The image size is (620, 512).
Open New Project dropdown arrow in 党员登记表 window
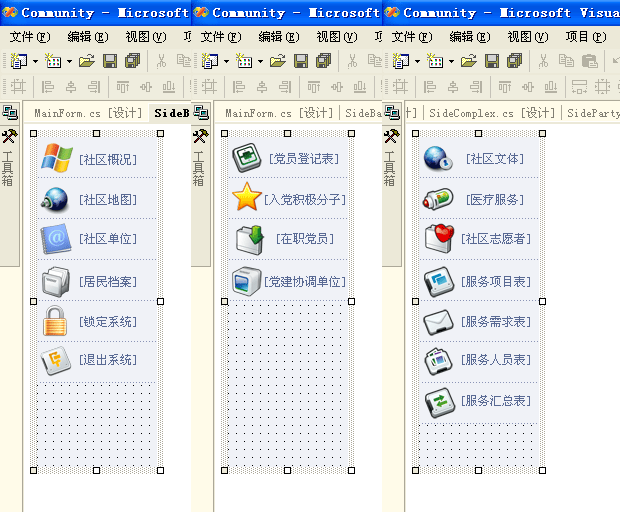pyautogui.click(x=226, y=62)
